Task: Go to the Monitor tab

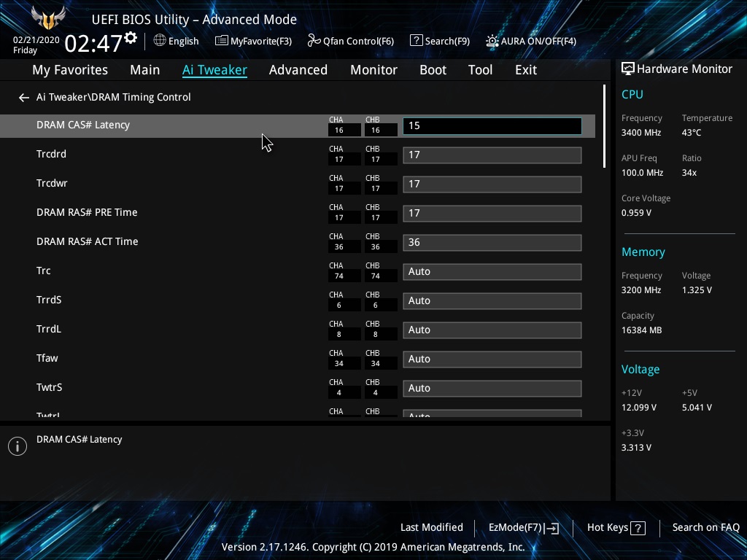Action: click(374, 70)
